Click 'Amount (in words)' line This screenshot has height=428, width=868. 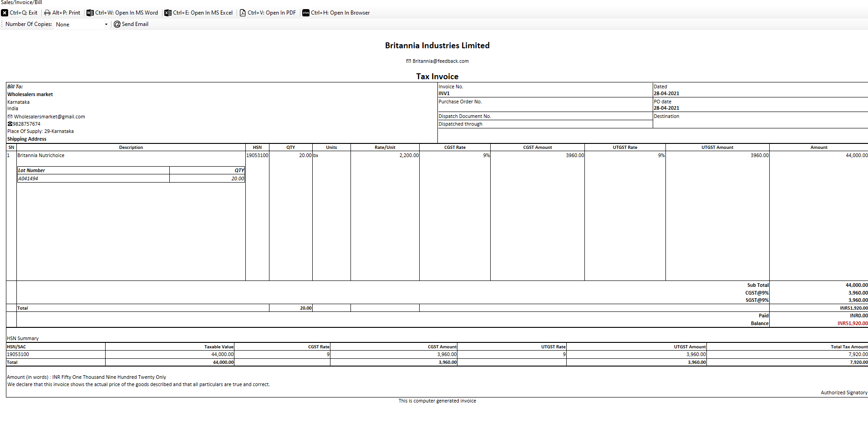click(86, 377)
